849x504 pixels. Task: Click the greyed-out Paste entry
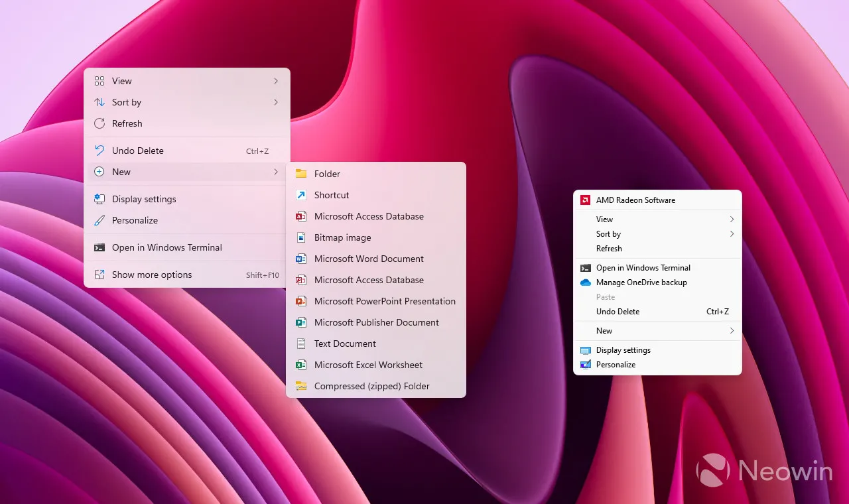606,297
